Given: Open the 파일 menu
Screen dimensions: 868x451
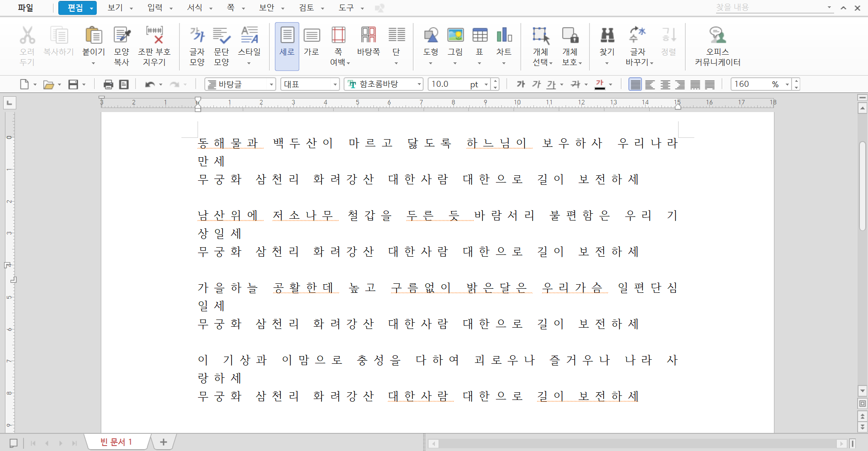Looking at the screenshot, I should pyautogui.click(x=25, y=8).
